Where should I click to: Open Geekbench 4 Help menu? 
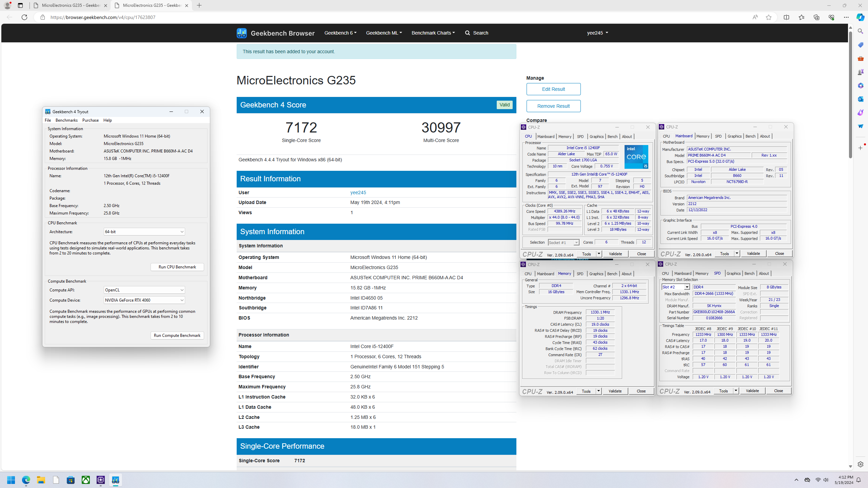point(107,120)
